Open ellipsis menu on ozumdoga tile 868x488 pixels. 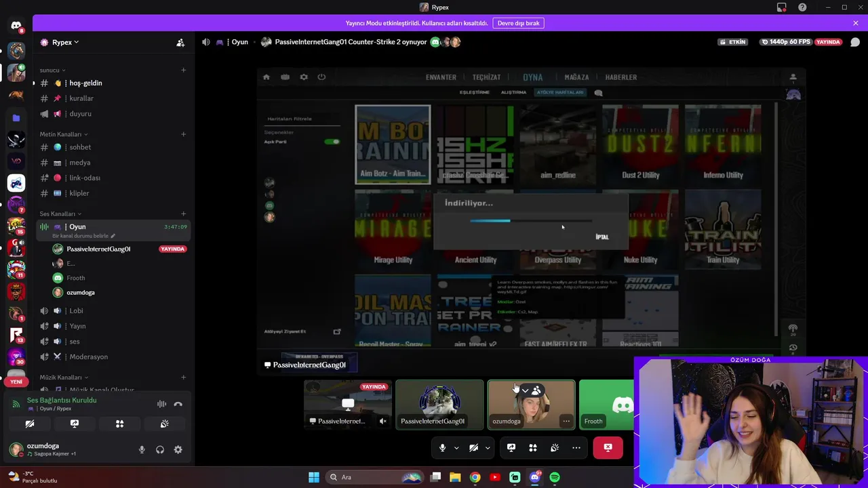(x=566, y=421)
